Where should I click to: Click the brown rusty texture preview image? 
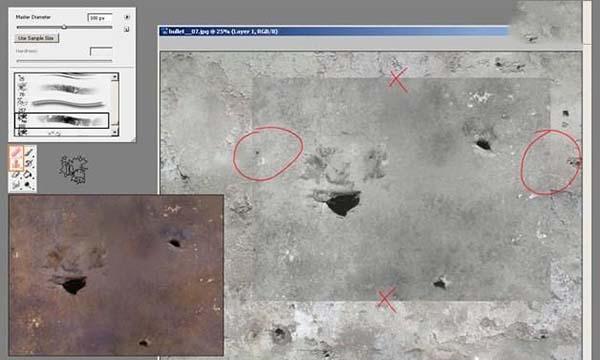(x=116, y=275)
